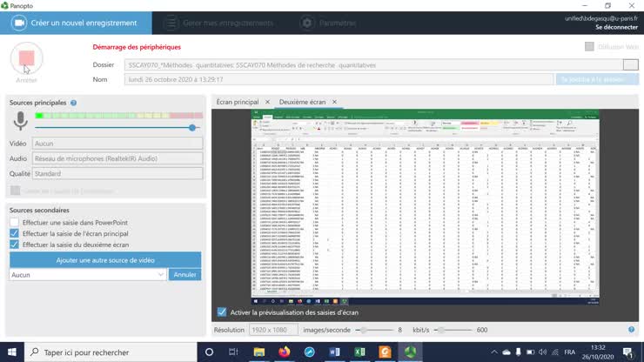
Task: Click the help icon at bottom right
Action: coord(631,330)
